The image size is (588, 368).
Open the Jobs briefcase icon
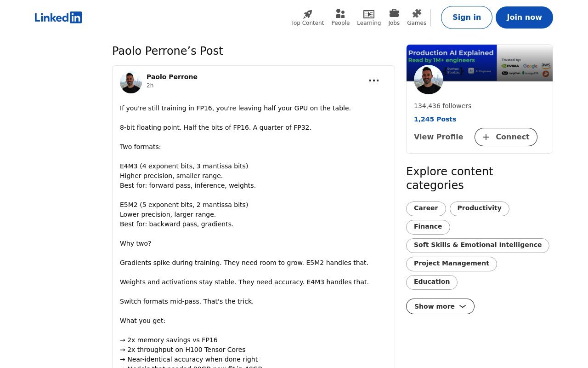point(394,13)
